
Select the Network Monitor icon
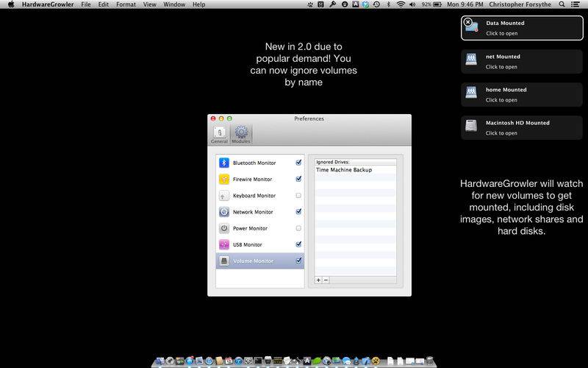coord(224,212)
